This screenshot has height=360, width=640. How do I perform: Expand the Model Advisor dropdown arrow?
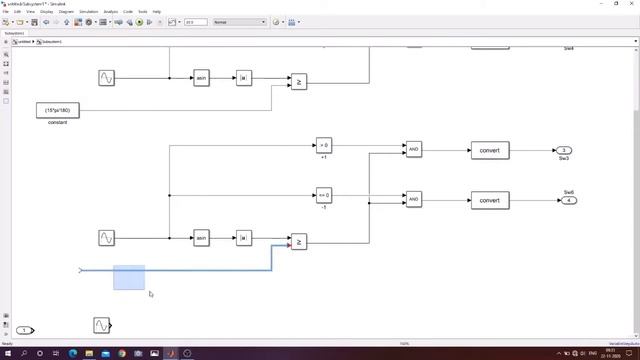tap(283, 22)
